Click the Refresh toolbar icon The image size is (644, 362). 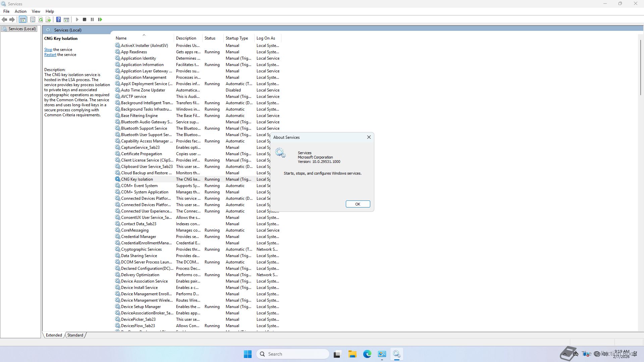coord(41,19)
